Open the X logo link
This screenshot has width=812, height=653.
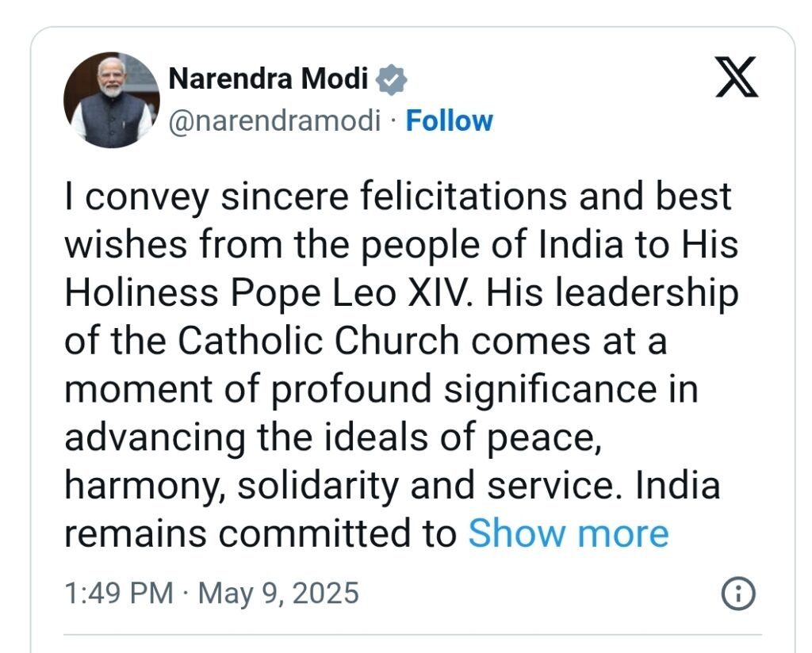(x=737, y=77)
